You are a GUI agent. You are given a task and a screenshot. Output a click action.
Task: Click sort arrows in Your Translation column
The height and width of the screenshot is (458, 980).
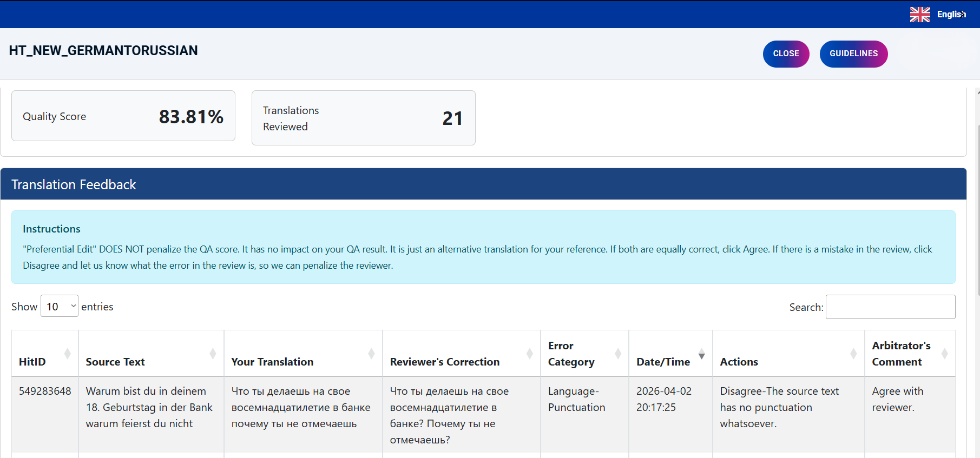tap(371, 354)
